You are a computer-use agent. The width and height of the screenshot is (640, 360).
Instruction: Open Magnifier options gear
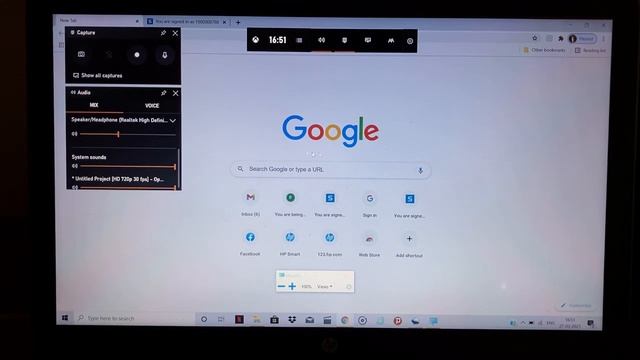coord(349,287)
